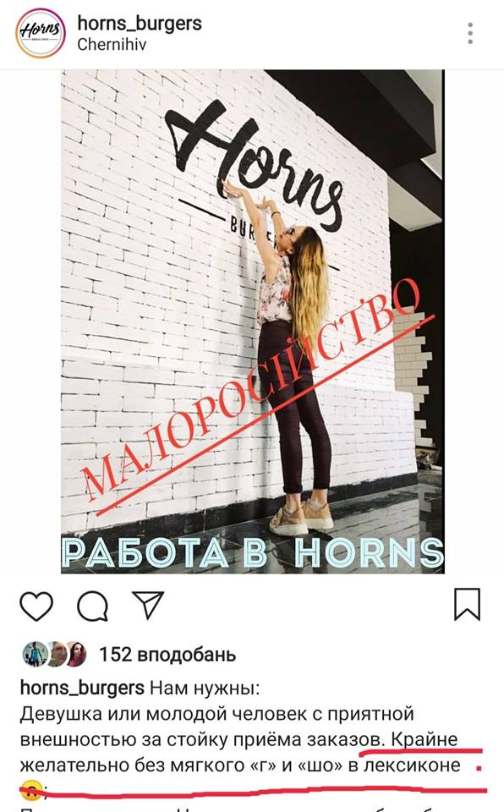Tap the heart icon to like post
Viewport: 504px width, 812px height.
coord(36,606)
